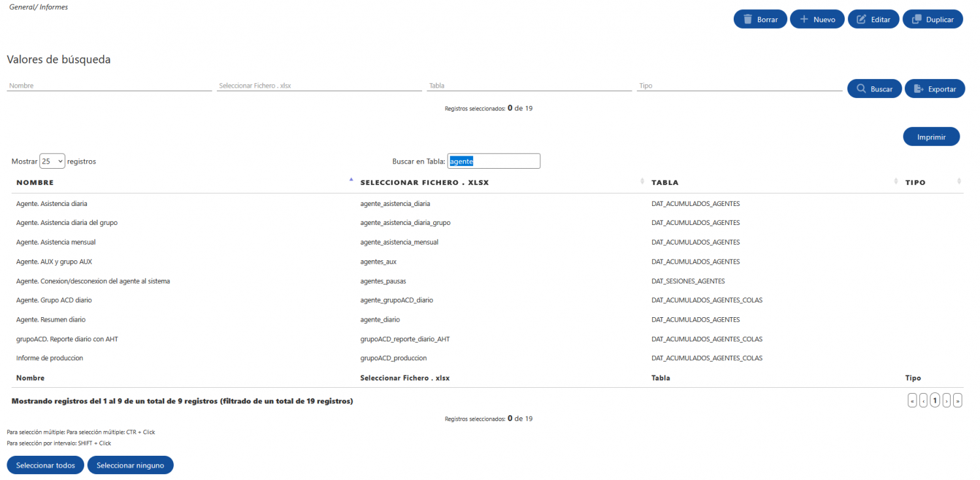This screenshot has height=480, width=980.
Task: Click the General/ Informes breadcrumb
Action: [x=39, y=7]
